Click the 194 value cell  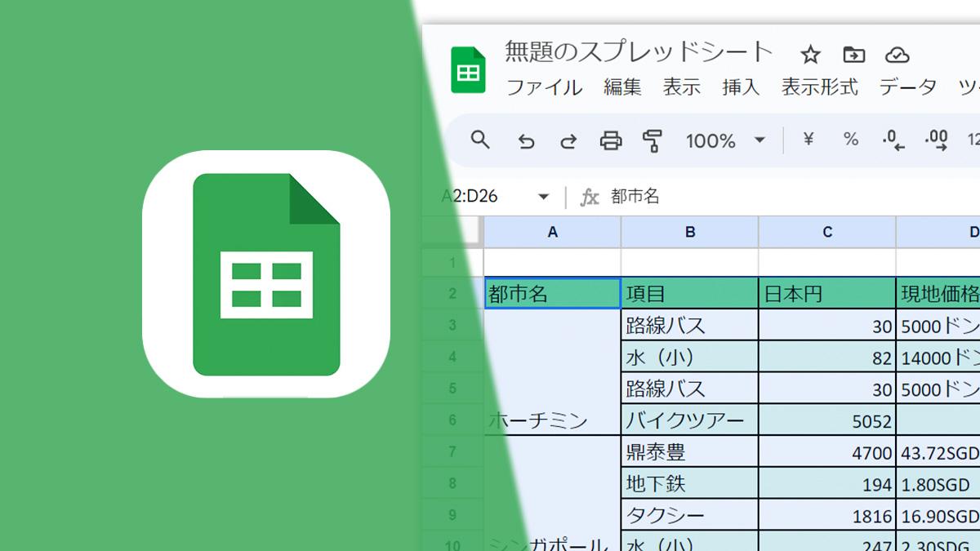tap(827, 483)
